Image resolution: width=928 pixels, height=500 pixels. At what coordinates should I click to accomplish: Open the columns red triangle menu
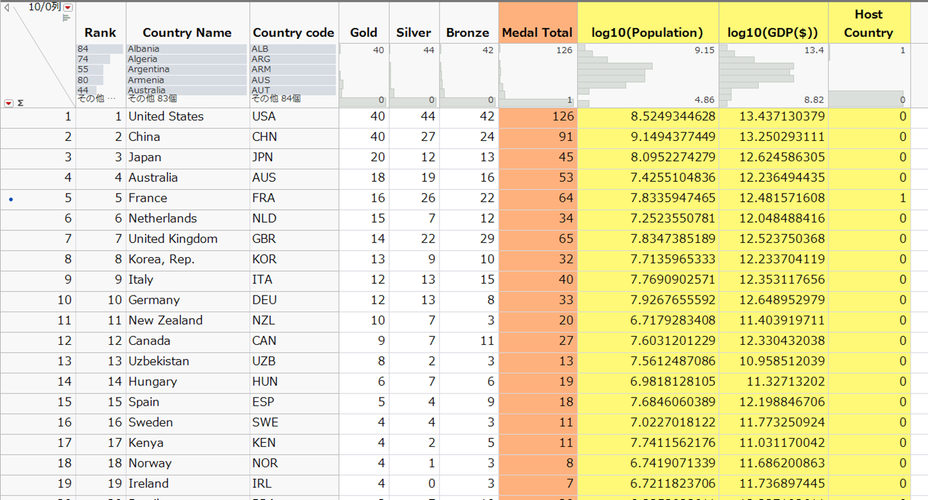(68, 7)
